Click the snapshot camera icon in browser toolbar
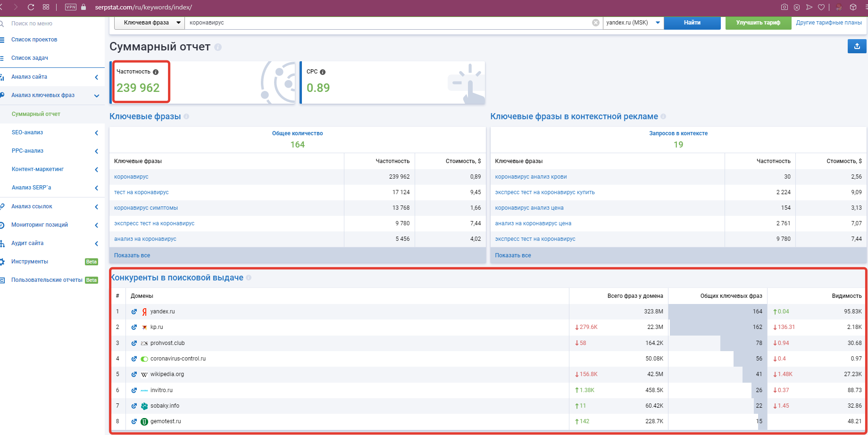 (784, 7)
